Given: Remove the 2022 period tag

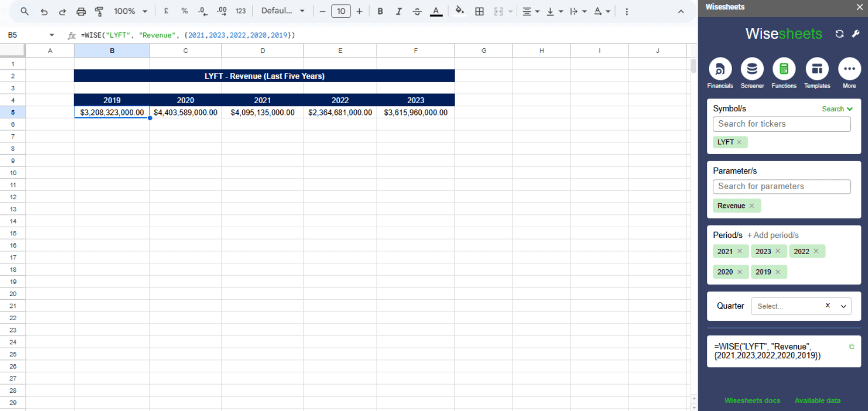Looking at the screenshot, I should tap(816, 251).
